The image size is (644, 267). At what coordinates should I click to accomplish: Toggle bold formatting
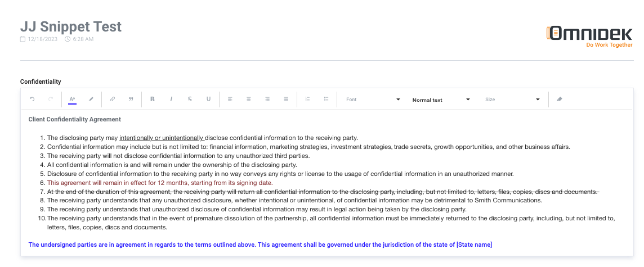pos(153,99)
